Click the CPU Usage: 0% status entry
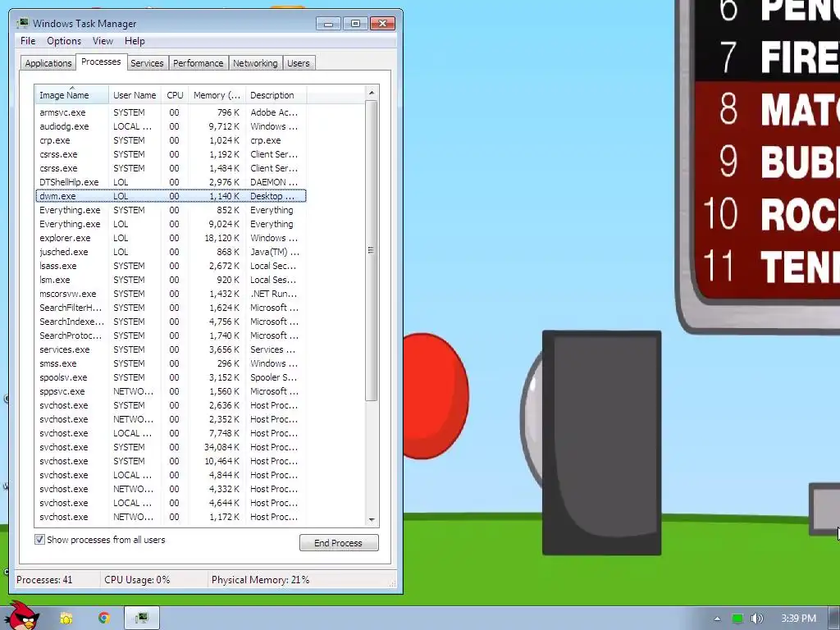Image resolution: width=840 pixels, height=630 pixels. (x=137, y=580)
